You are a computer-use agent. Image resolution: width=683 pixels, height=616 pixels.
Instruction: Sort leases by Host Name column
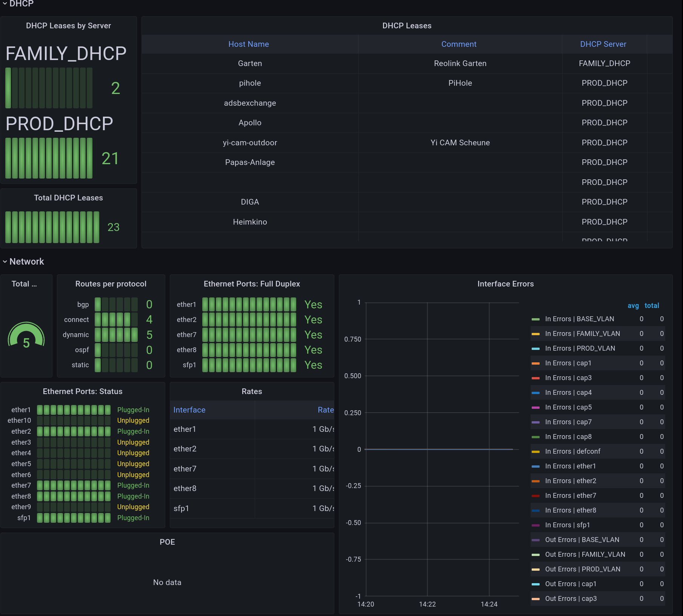248,44
